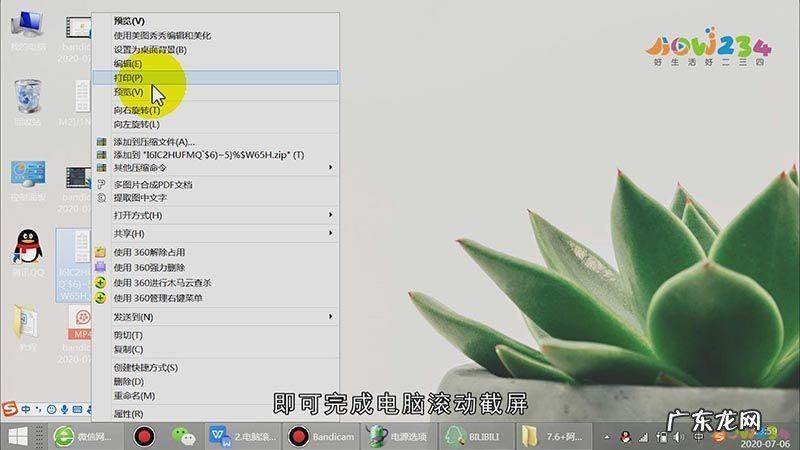
Task: Click the taskbar date 2020-07-06 clock
Action: point(765,444)
